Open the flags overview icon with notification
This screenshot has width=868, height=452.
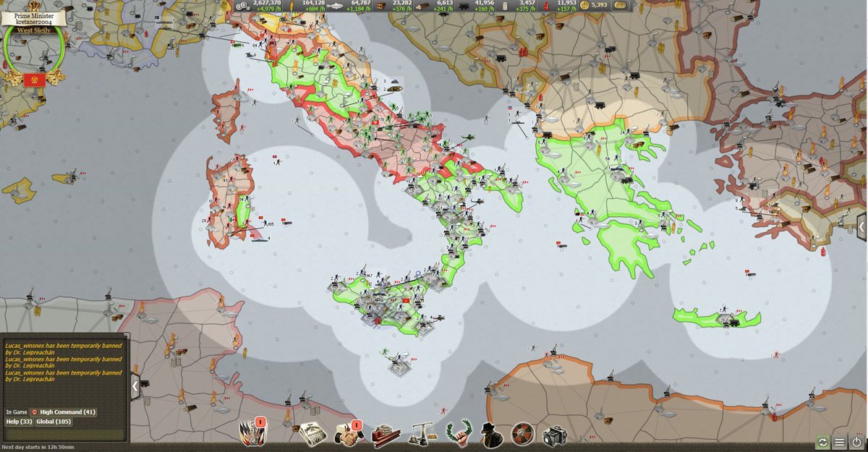[x=251, y=433]
